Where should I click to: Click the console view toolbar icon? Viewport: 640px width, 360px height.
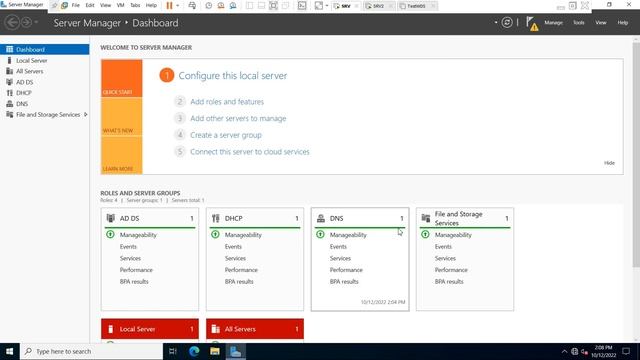click(x=302, y=6)
